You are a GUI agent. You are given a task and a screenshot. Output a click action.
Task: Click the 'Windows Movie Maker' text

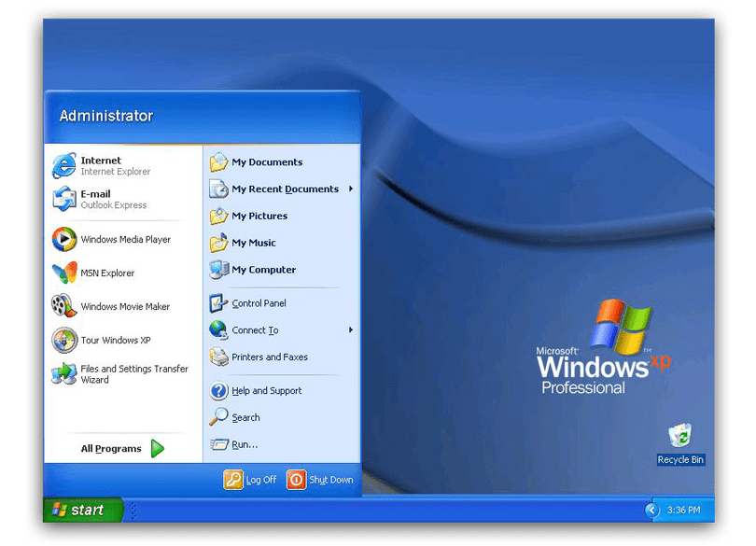pyautogui.click(x=125, y=306)
